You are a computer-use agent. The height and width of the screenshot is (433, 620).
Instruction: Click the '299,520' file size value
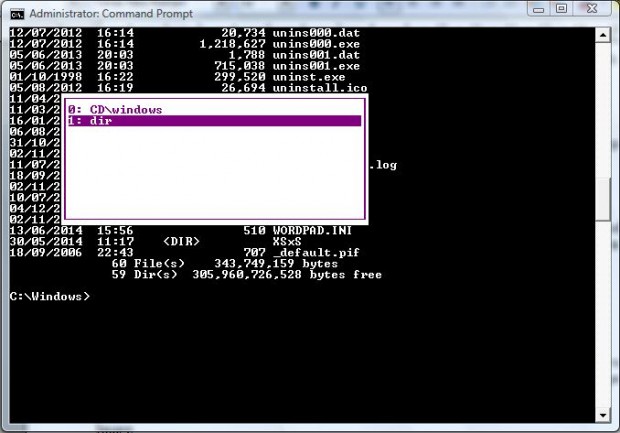[240, 77]
